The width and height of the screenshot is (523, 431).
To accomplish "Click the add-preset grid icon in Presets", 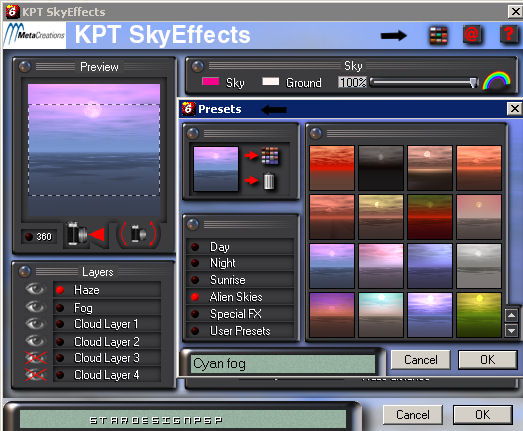I will coord(270,156).
